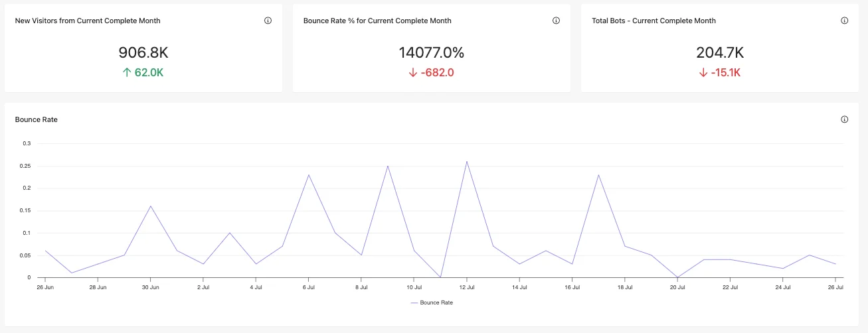Click the '16 Jul' x-axis label
This screenshot has height=333, width=868.
572,288
